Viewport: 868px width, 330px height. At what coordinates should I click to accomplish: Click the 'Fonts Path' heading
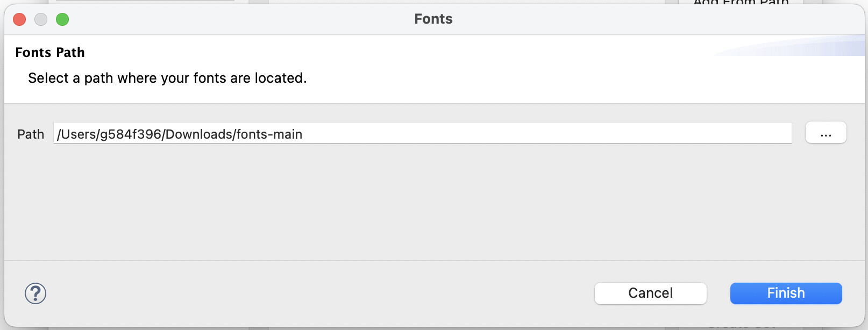tap(50, 53)
